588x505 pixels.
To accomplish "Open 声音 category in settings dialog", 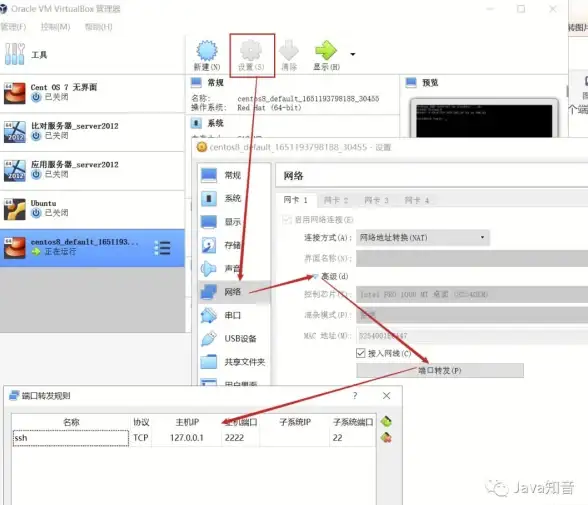I will coord(234,268).
